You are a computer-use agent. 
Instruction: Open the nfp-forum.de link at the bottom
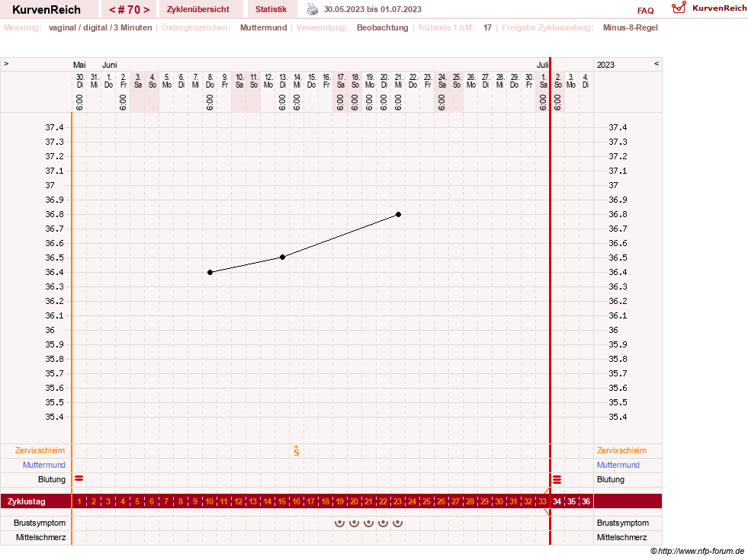tap(701, 551)
